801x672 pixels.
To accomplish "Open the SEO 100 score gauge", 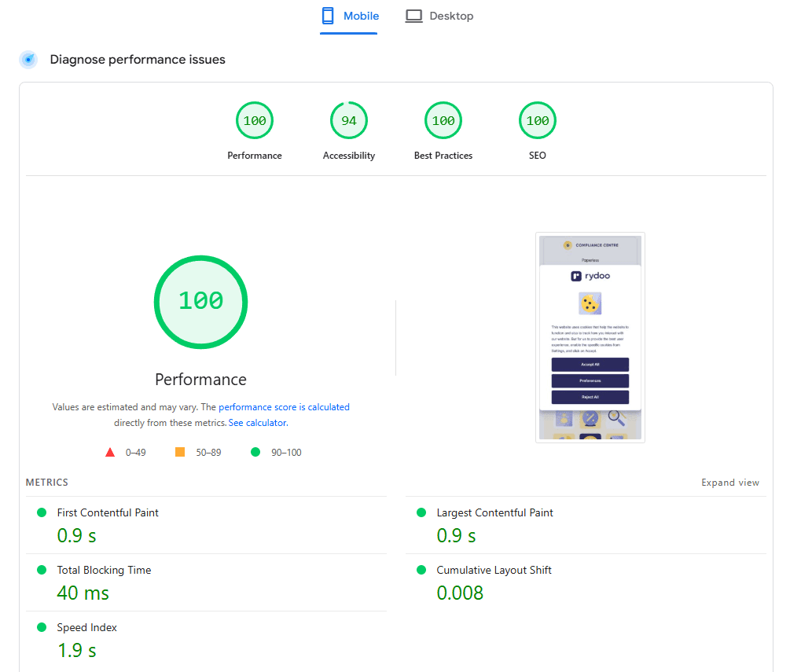I will coord(538,121).
